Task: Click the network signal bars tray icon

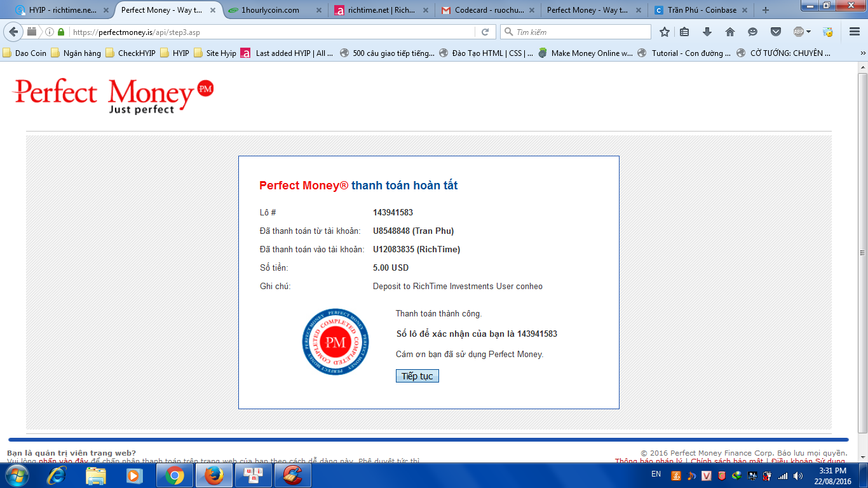Action: pos(783,475)
